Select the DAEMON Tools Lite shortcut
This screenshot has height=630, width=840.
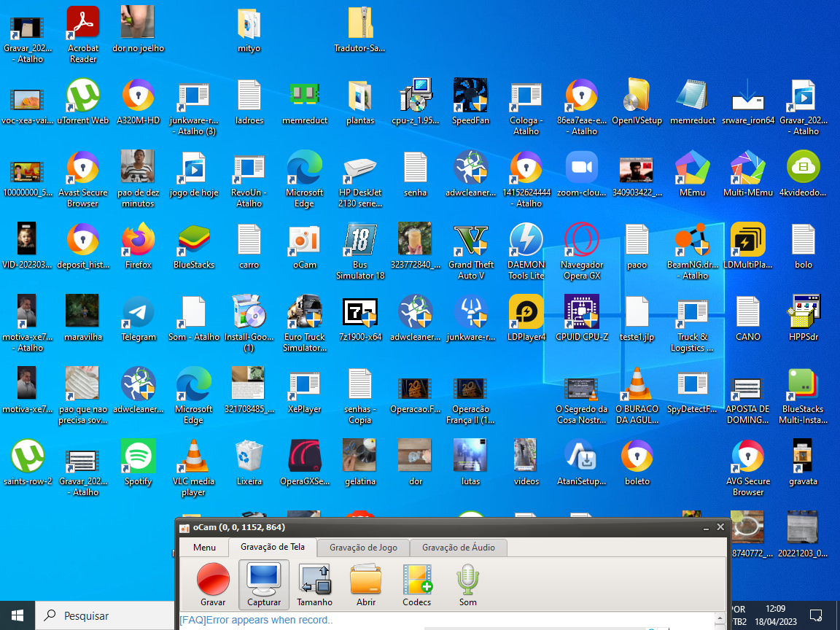pos(526,252)
